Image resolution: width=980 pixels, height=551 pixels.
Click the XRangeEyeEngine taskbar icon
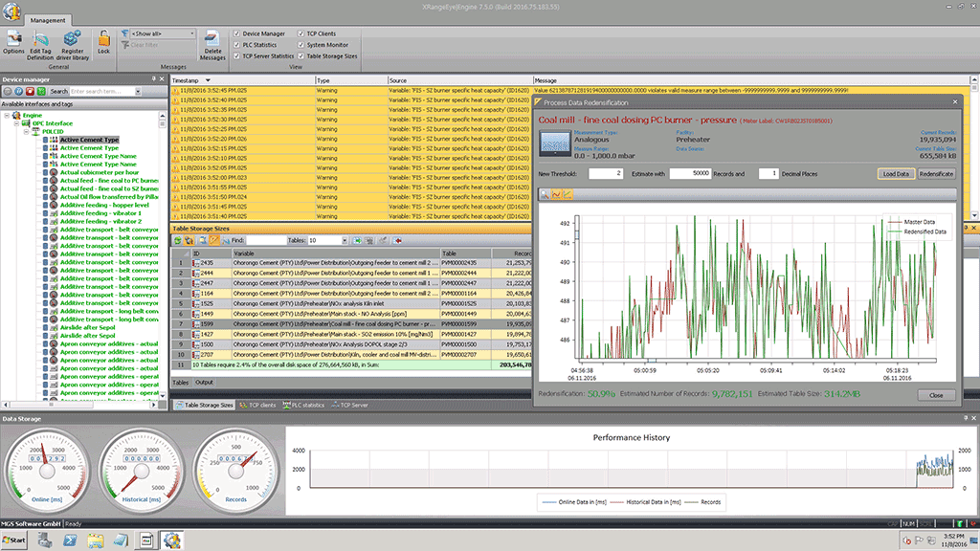172,540
